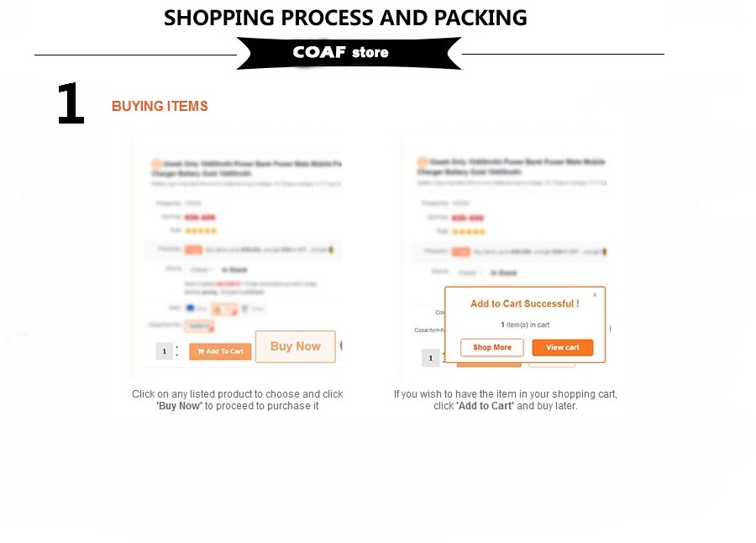756x543 pixels.
Task: Click the quantity field in left panel
Action: 165,351
